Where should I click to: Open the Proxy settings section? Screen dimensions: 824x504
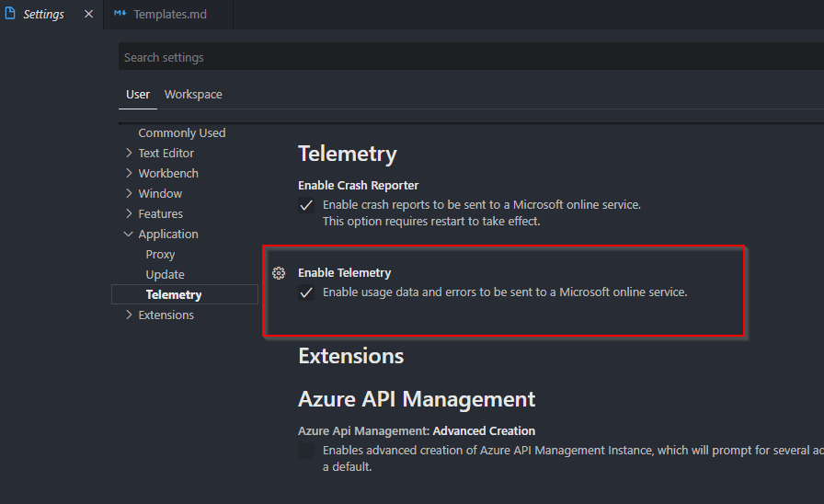coord(160,255)
